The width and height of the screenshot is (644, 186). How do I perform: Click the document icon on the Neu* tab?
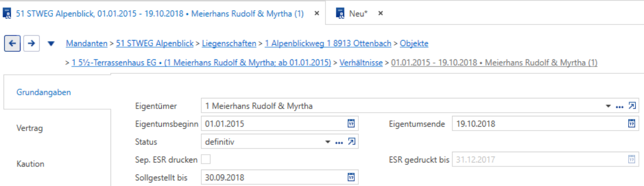(340, 14)
